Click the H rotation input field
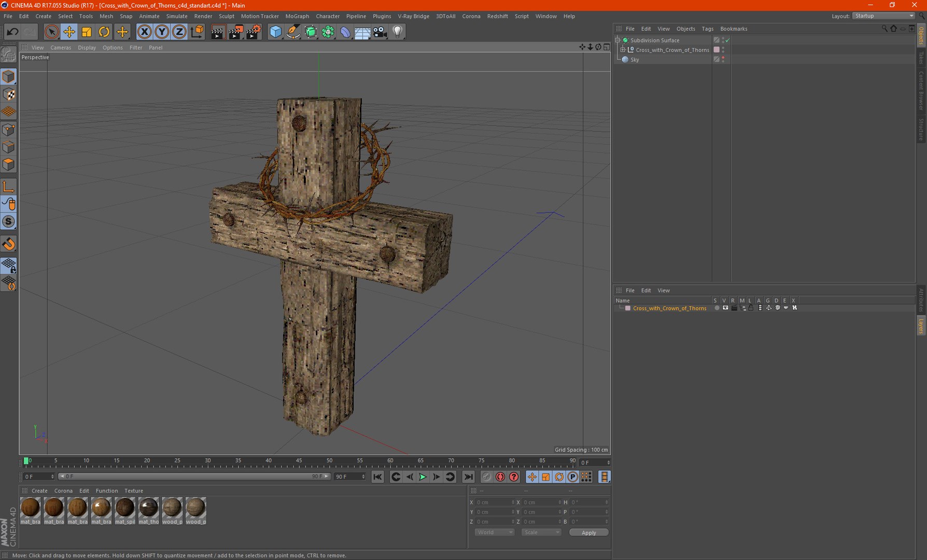The image size is (927, 560). (589, 502)
